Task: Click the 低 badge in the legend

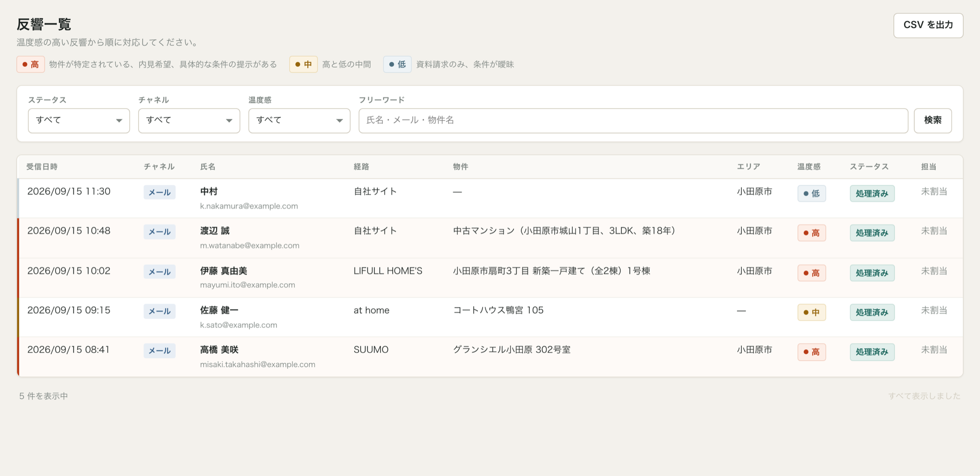Action: 397,64
